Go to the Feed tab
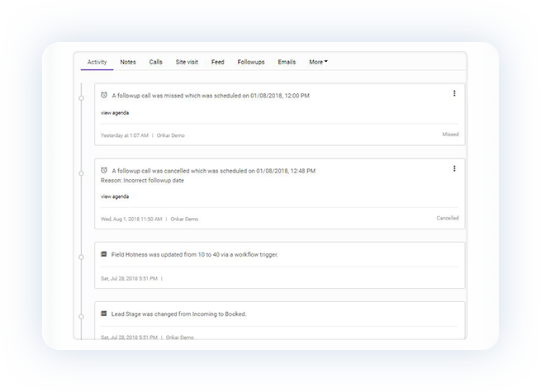 pyautogui.click(x=218, y=62)
